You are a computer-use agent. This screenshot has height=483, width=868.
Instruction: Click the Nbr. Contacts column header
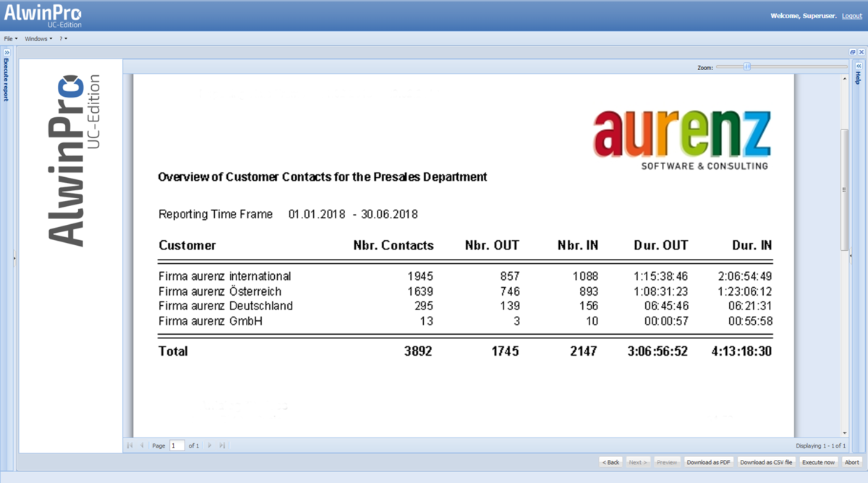(393, 245)
